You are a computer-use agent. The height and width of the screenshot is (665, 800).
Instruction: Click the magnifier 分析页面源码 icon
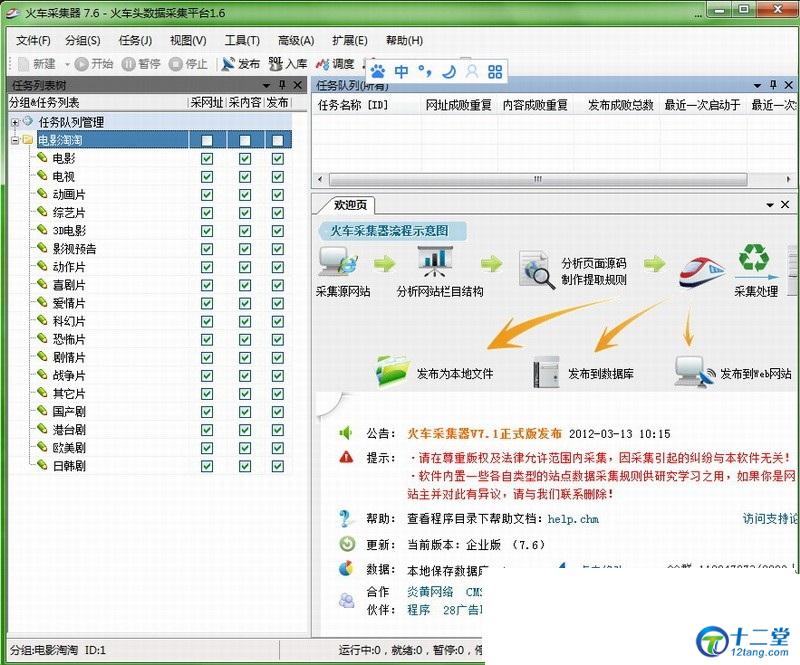point(536,270)
